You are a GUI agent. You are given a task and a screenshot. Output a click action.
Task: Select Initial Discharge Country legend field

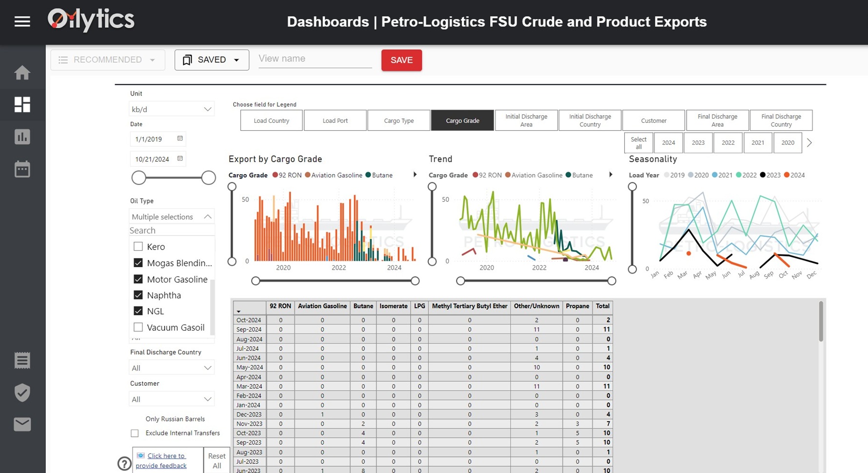click(x=590, y=120)
